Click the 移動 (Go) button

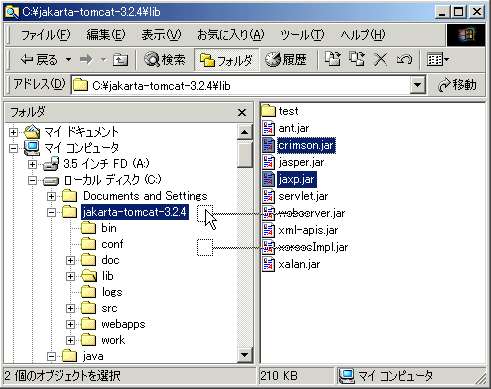click(x=457, y=85)
